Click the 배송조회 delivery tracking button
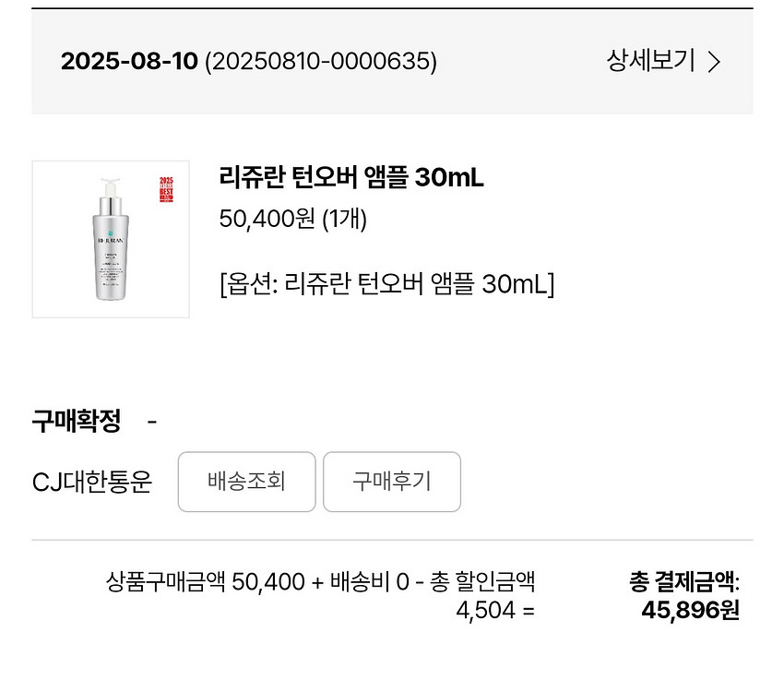This screenshot has width=784, height=692. pos(245,482)
